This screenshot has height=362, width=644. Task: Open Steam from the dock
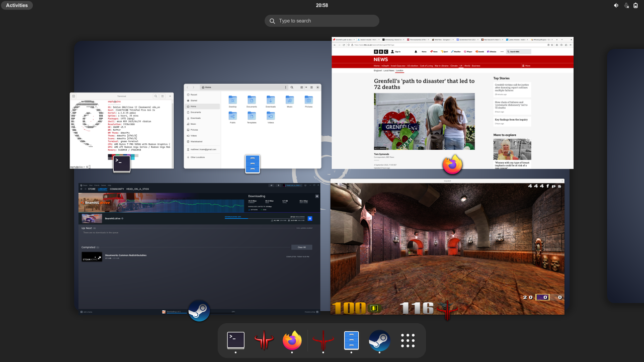click(x=379, y=340)
